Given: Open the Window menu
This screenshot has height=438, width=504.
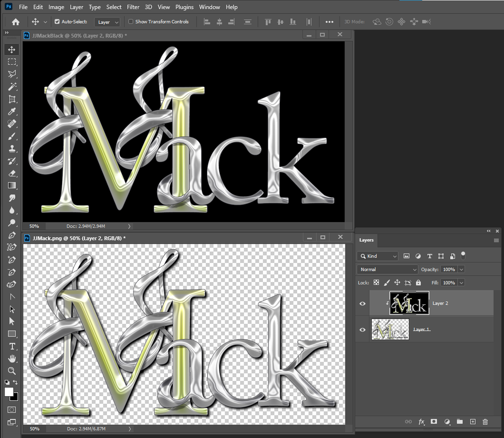Looking at the screenshot, I should 209,7.
